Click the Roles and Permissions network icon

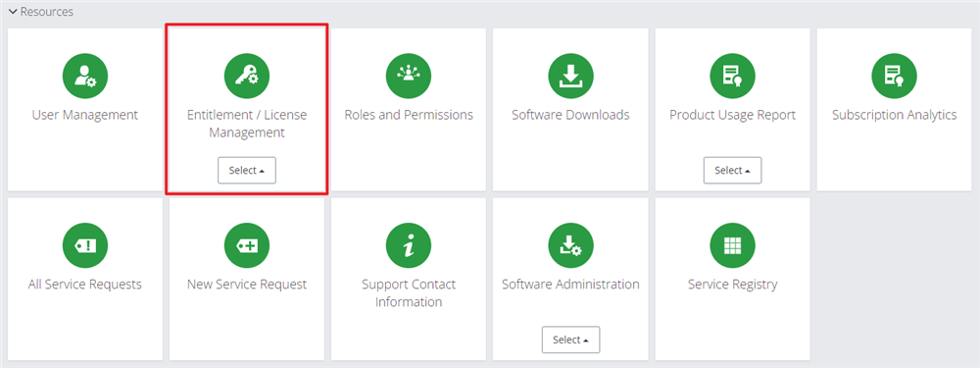point(409,77)
